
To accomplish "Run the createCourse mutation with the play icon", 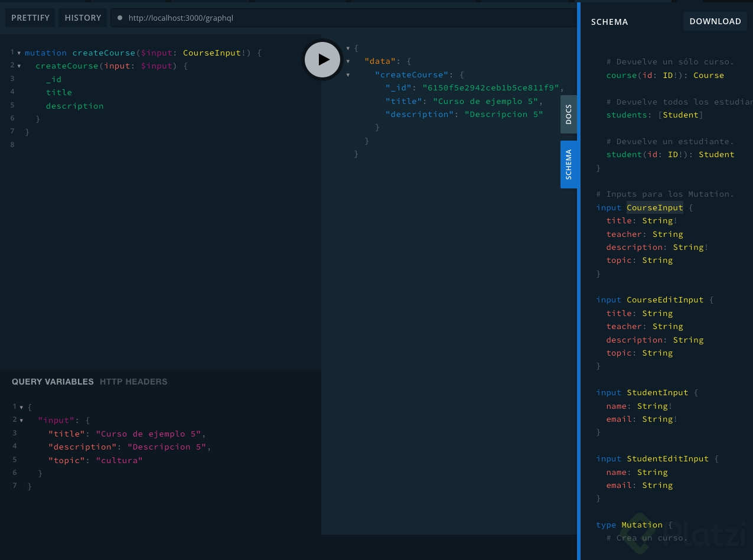I will 322,59.
